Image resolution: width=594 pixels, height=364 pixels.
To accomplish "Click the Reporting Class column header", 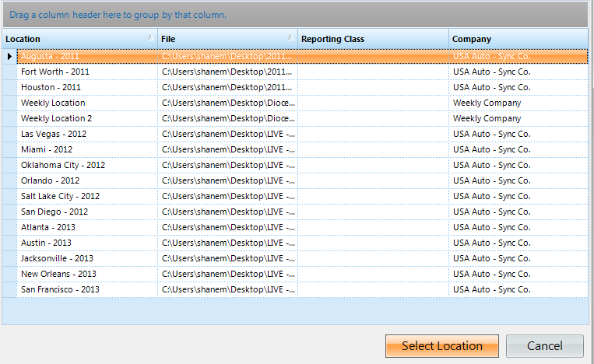I will (373, 39).
